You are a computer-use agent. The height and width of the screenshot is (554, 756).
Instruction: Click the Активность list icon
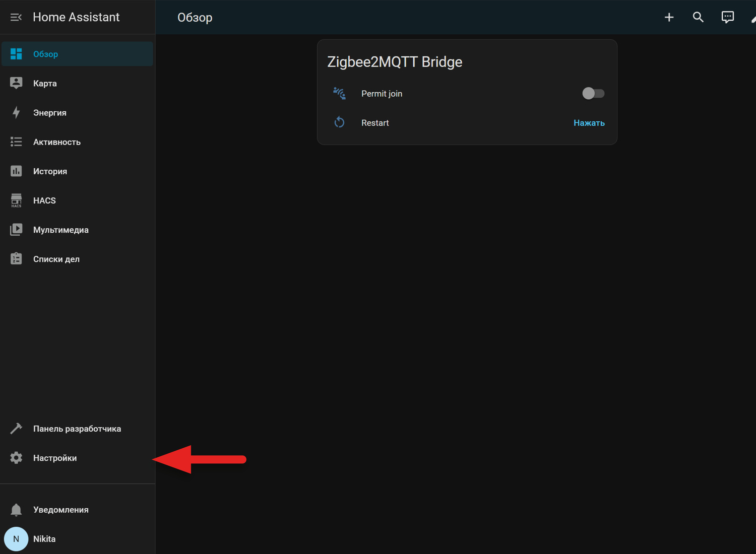(16, 142)
